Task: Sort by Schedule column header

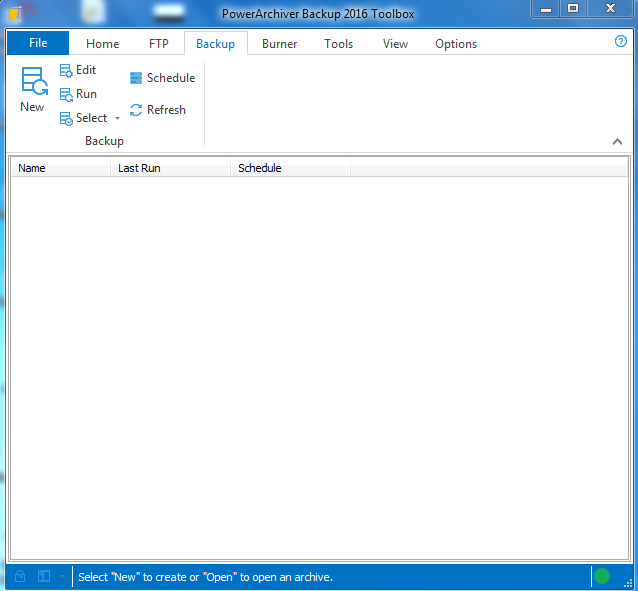Action: [x=290, y=168]
